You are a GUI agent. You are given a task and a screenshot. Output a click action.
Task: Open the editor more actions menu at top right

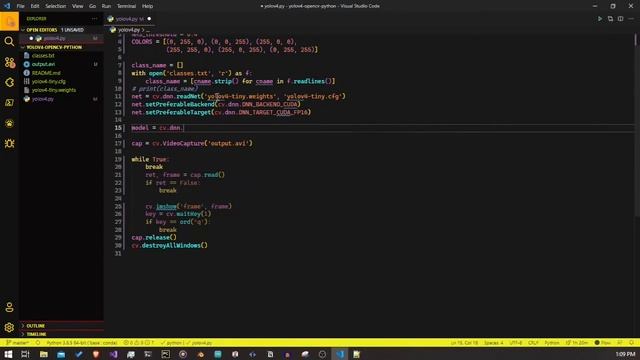pyautogui.click(x=631, y=19)
